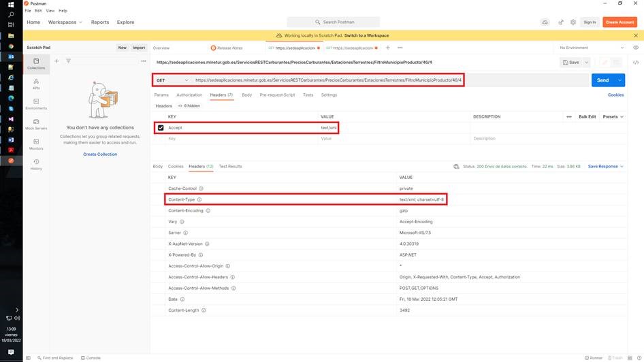Image resolution: width=644 pixels, height=362 pixels.
Task: Click the Sign In button
Action: coord(590,22)
